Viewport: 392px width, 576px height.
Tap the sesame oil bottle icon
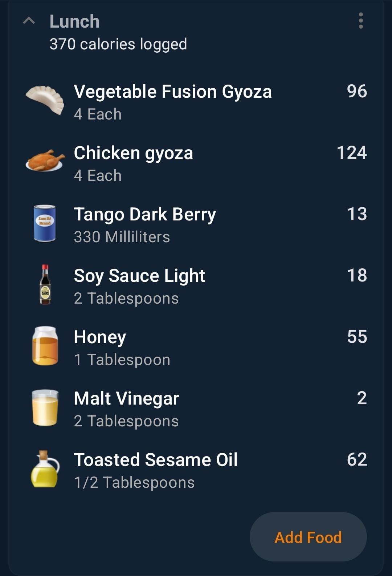coord(45,469)
